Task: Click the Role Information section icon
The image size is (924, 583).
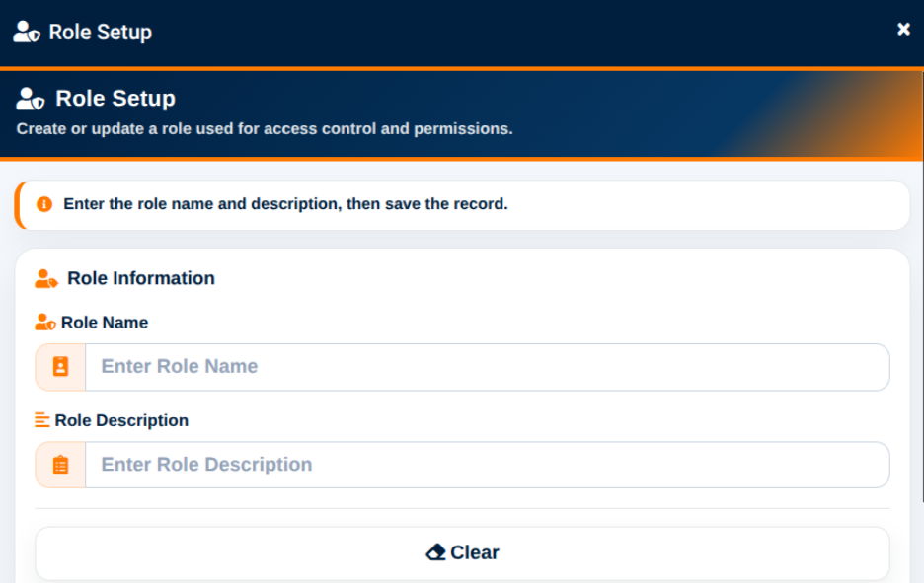Action: (46, 278)
